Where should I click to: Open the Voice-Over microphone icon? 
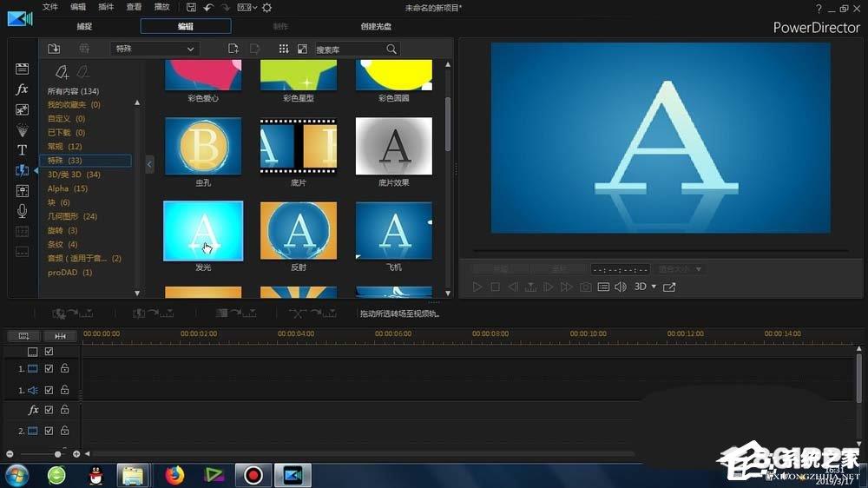23,211
